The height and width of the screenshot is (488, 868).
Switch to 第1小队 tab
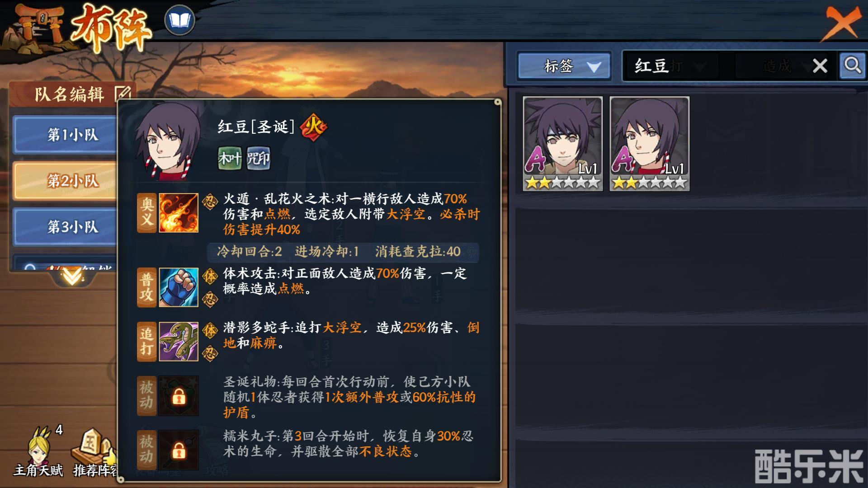click(x=66, y=135)
